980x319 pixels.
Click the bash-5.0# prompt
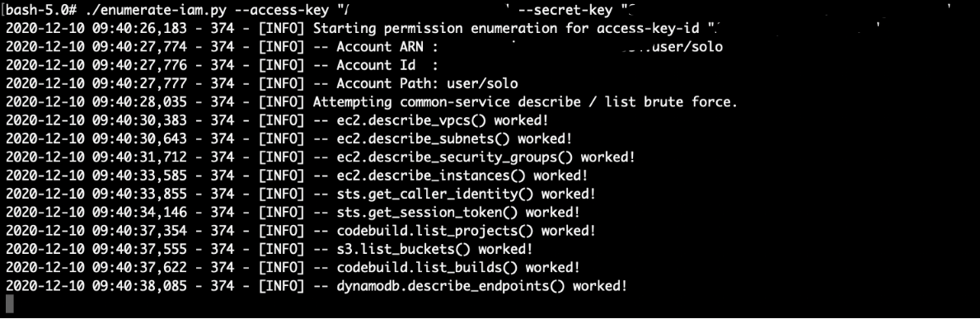click(x=32, y=9)
